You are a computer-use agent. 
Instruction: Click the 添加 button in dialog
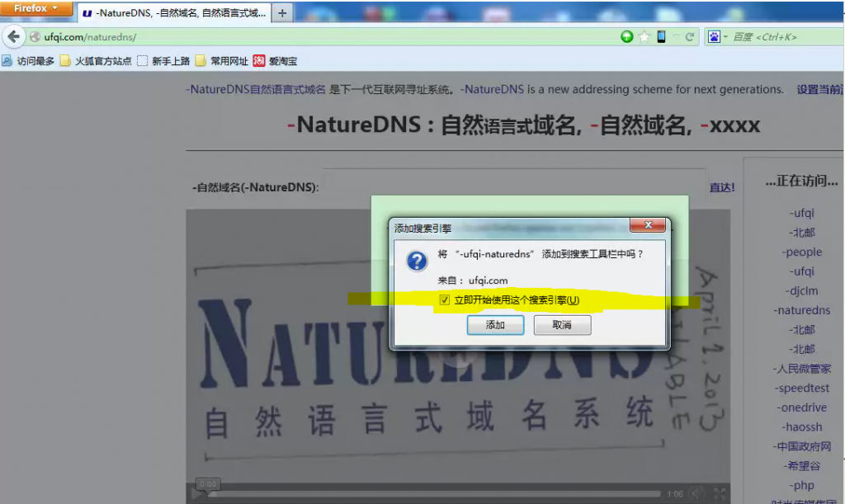coord(495,325)
